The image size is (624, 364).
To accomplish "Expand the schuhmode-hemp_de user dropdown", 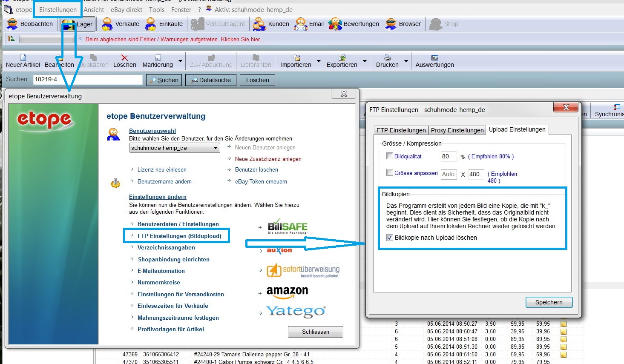I will [x=216, y=148].
